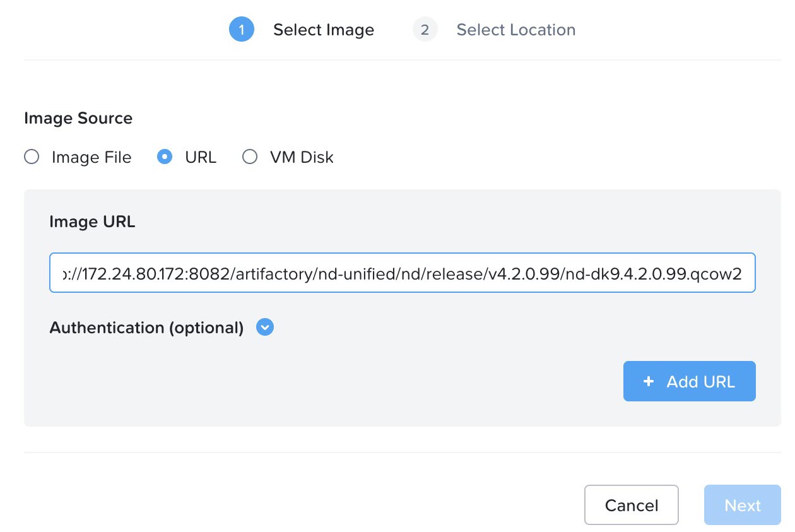The image size is (795, 532).
Task: Cancel the image dialog
Action: tap(631, 505)
